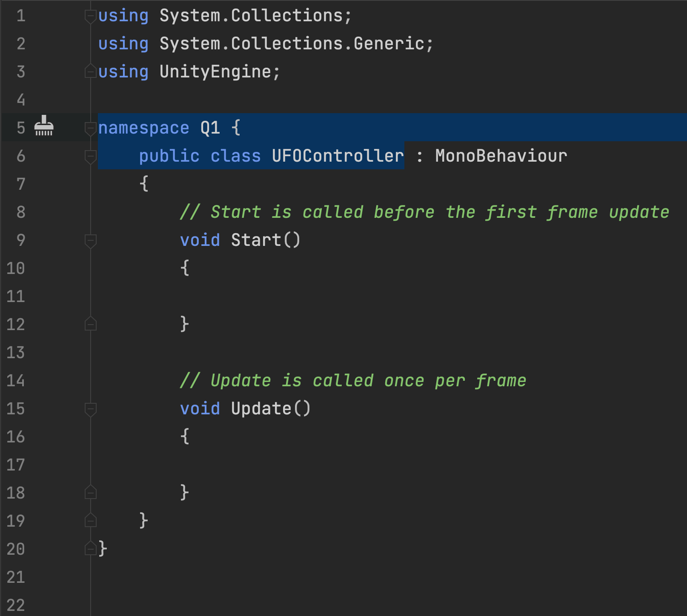This screenshot has height=616, width=687.
Task: Click line number 11 in the gutter
Action: coord(16,297)
